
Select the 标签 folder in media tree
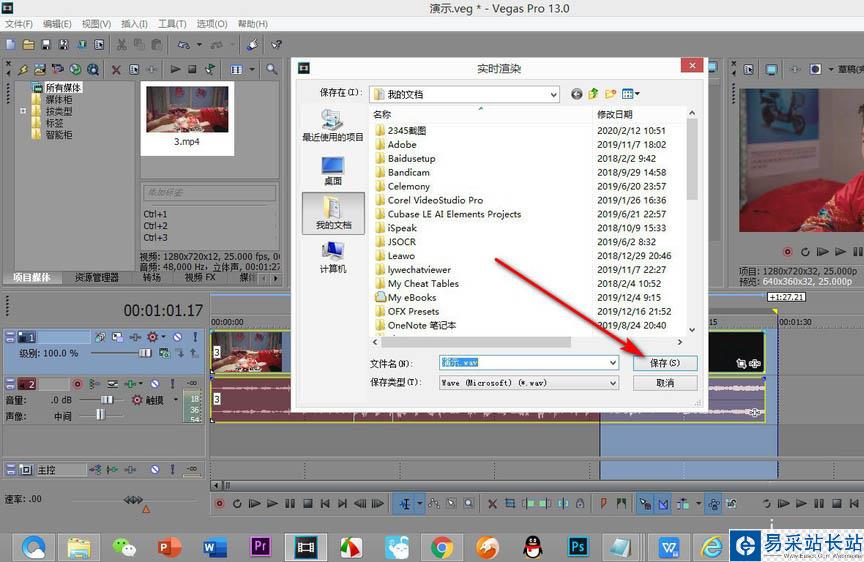point(54,123)
